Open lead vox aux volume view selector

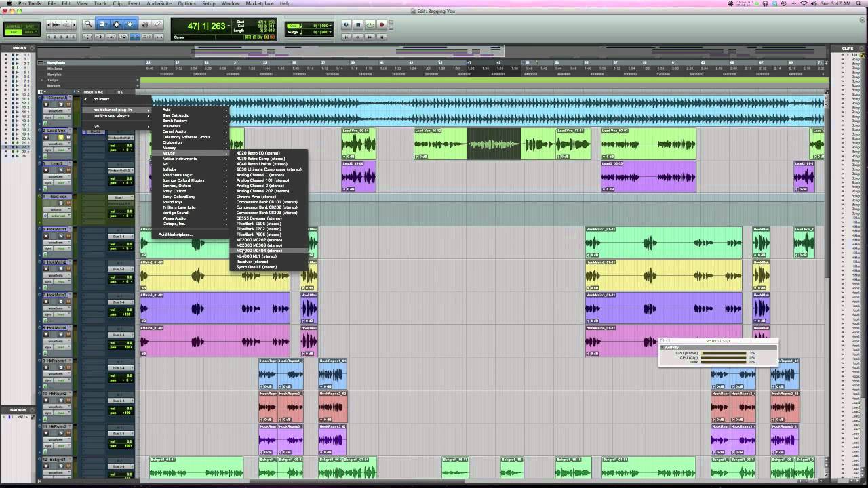click(57, 209)
